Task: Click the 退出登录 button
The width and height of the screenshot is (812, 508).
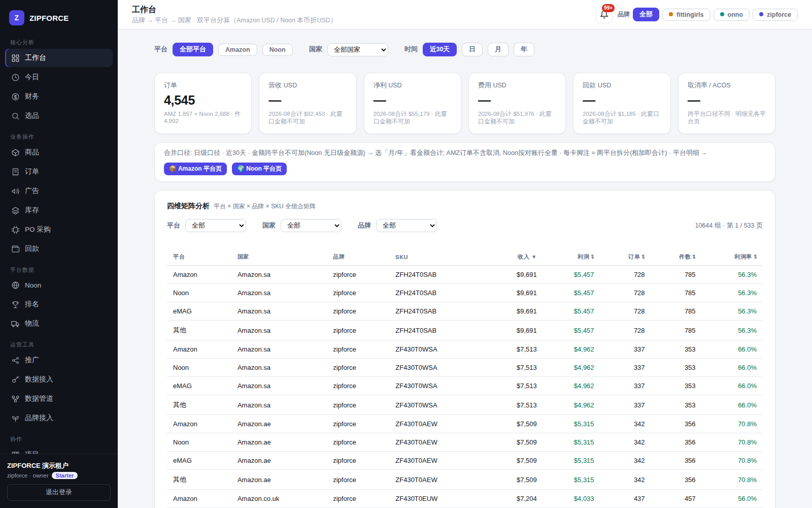Action: 59,492
